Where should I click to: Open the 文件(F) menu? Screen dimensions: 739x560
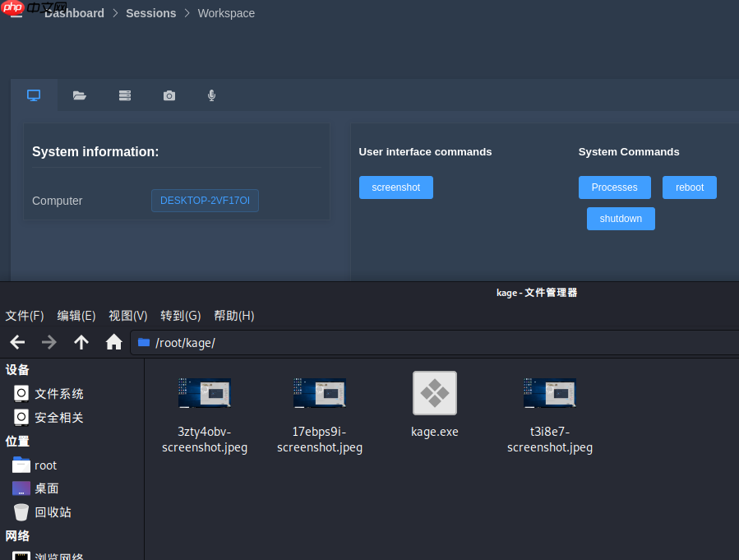(x=25, y=316)
